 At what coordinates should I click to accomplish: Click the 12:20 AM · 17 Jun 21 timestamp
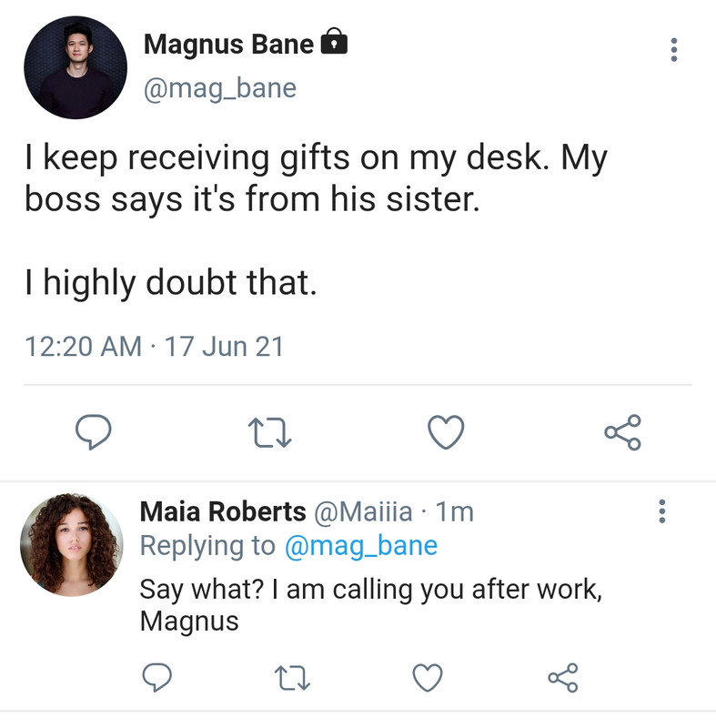[x=154, y=346]
